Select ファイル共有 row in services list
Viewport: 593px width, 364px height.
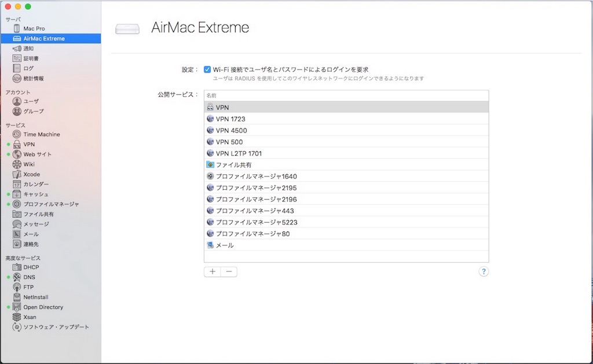tap(346, 165)
